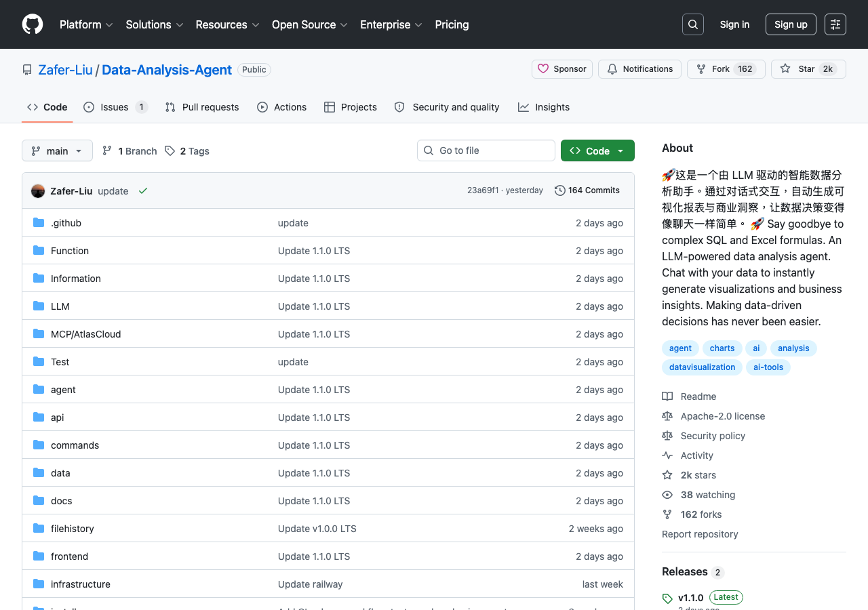This screenshot has height=610, width=868.
Task: Open the Test folder
Action: [60, 362]
